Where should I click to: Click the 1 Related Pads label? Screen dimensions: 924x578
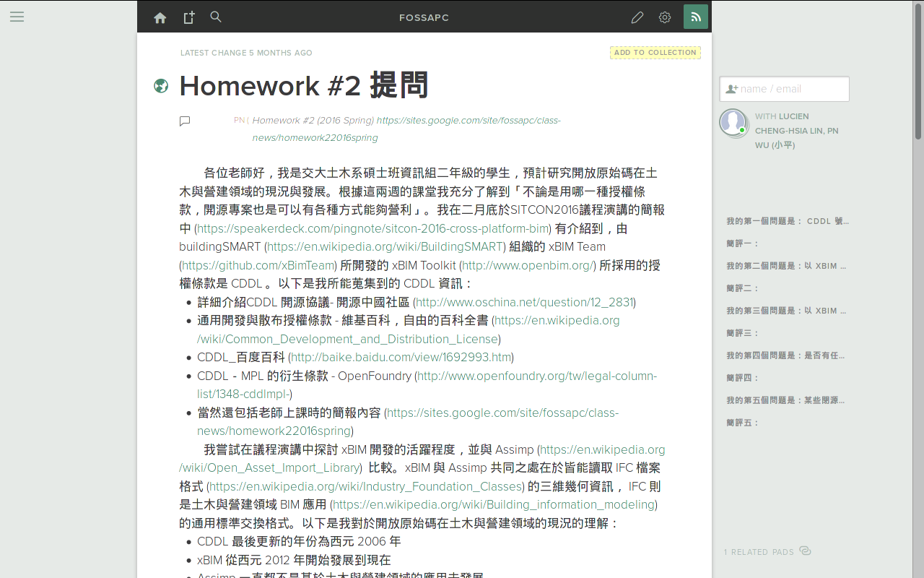coord(759,552)
